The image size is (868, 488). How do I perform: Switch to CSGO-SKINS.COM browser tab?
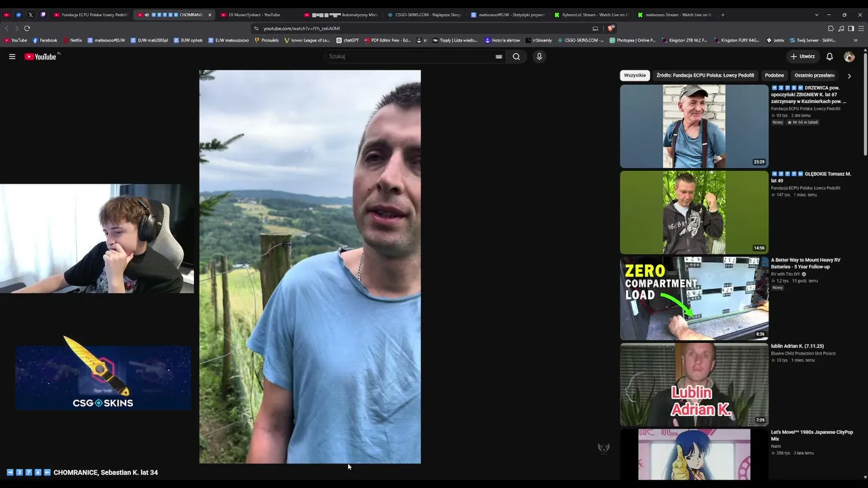click(x=424, y=15)
